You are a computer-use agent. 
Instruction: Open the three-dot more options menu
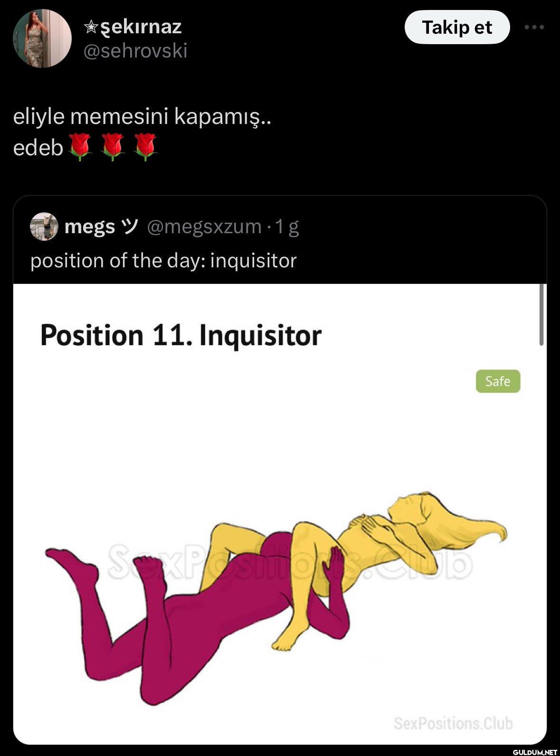[x=534, y=28]
